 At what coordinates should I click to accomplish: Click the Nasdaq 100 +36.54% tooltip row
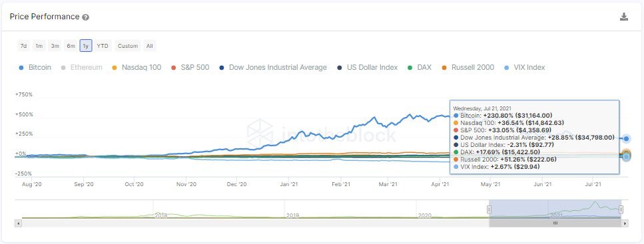[508, 123]
